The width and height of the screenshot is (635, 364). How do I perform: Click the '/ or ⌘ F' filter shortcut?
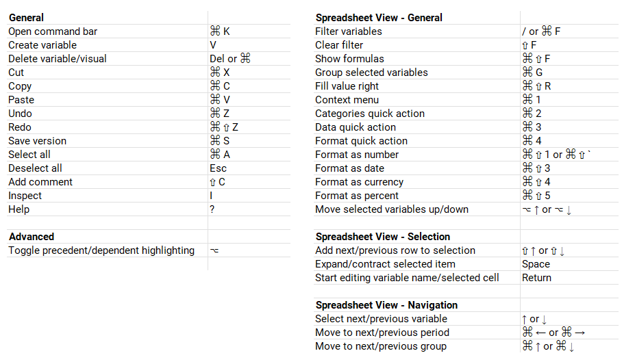click(541, 31)
